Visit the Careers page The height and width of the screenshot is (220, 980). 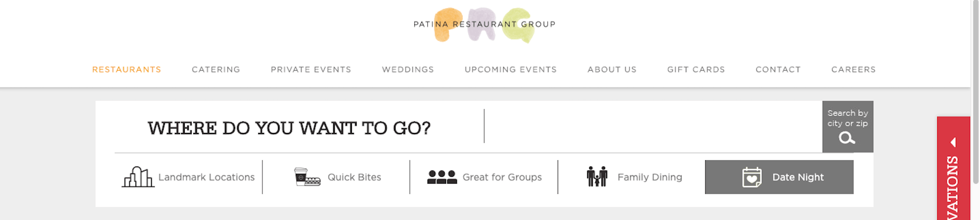(853, 70)
